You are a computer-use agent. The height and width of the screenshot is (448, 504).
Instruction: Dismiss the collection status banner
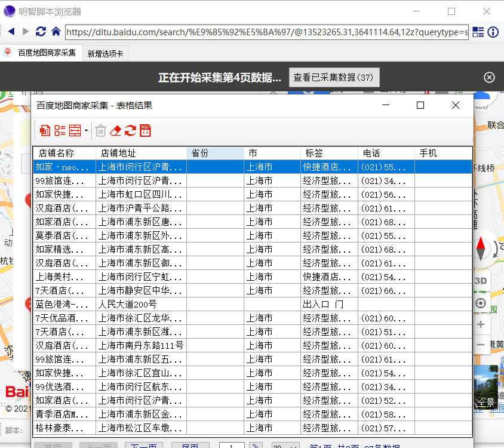click(x=489, y=77)
